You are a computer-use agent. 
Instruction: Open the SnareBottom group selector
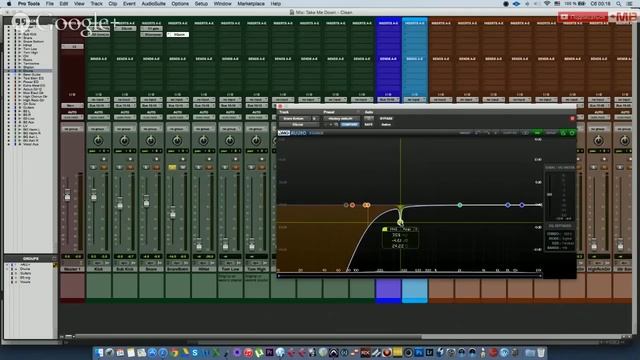point(177,129)
